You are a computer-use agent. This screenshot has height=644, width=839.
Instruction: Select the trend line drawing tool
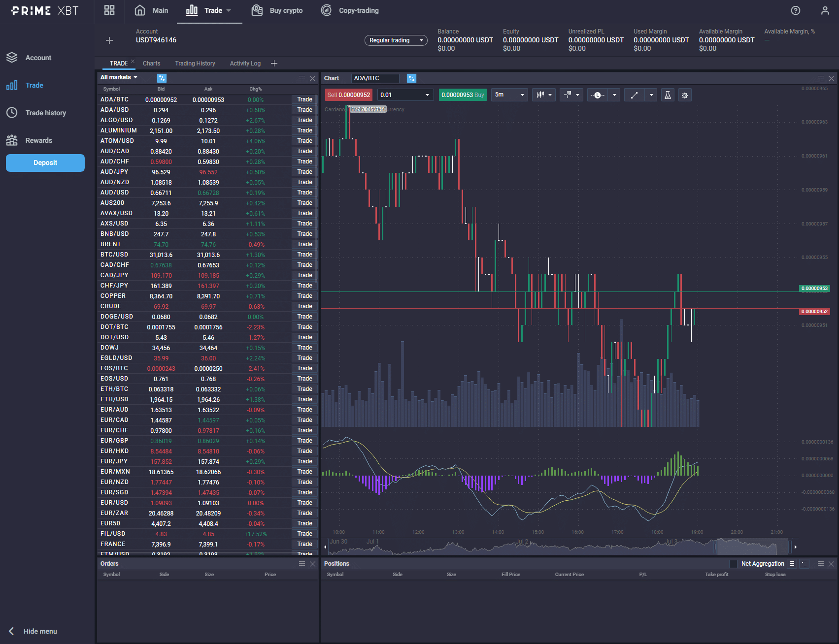[x=634, y=95]
